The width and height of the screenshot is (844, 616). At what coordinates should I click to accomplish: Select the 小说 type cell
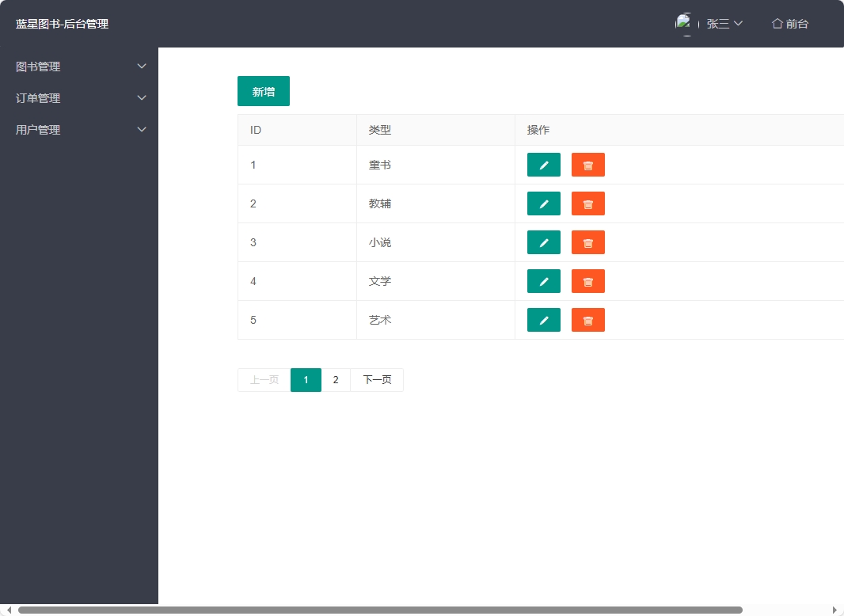(435, 242)
